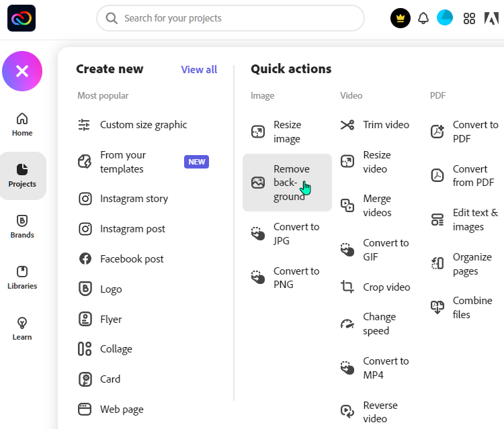504x429 pixels.
Task: Open the apps grid icon
Action: pos(469,18)
